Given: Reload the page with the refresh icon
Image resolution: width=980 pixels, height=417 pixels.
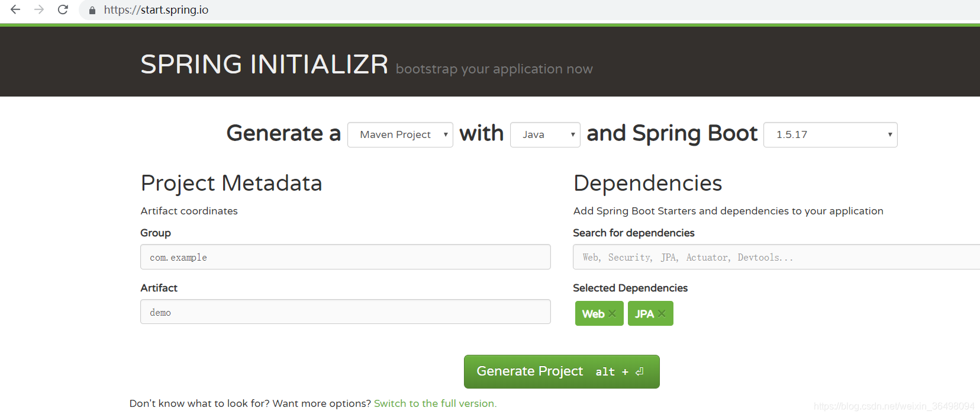Looking at the screenshot, I should click(x=63, y=9).
